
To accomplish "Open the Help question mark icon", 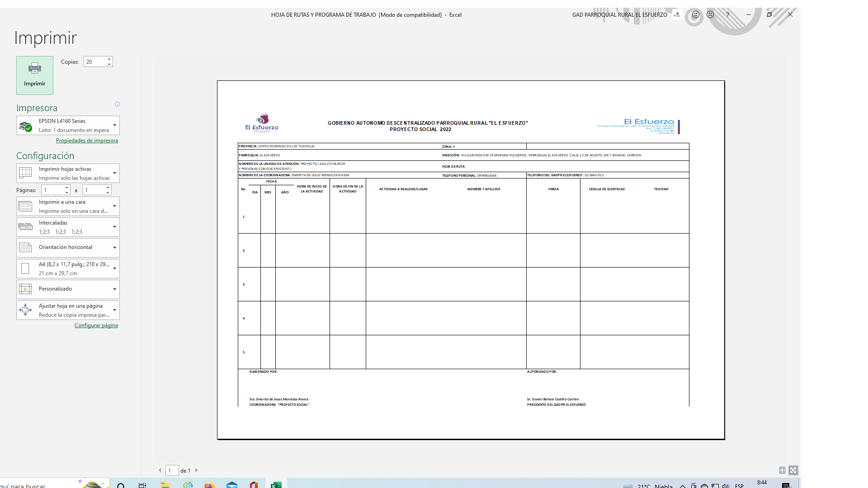I will pos(727,14).
